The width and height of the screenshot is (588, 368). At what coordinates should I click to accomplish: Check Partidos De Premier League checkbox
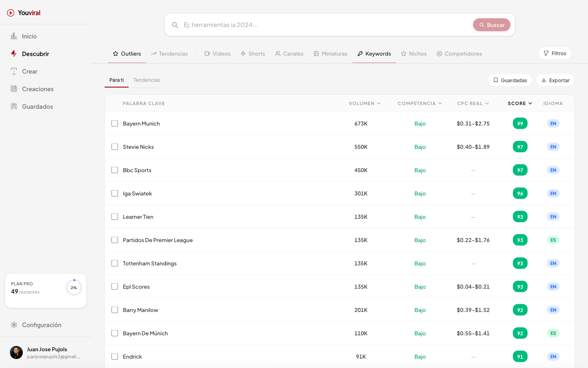115,240
